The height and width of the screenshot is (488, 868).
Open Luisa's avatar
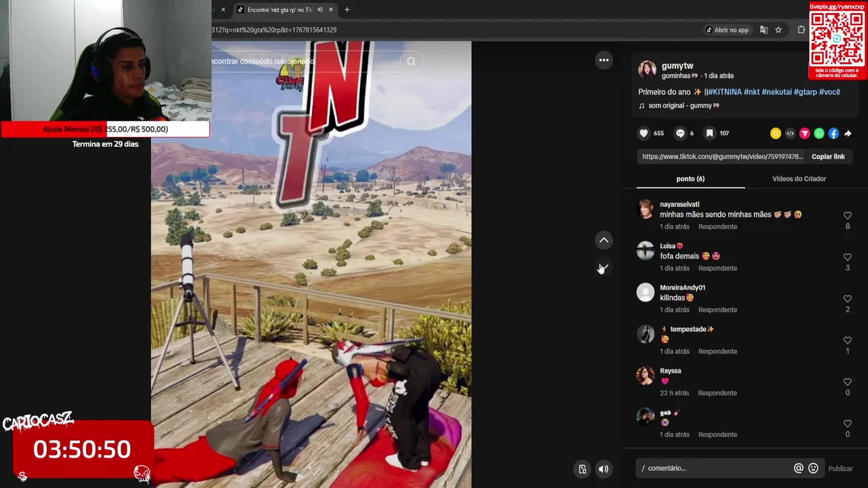(646, 251)
